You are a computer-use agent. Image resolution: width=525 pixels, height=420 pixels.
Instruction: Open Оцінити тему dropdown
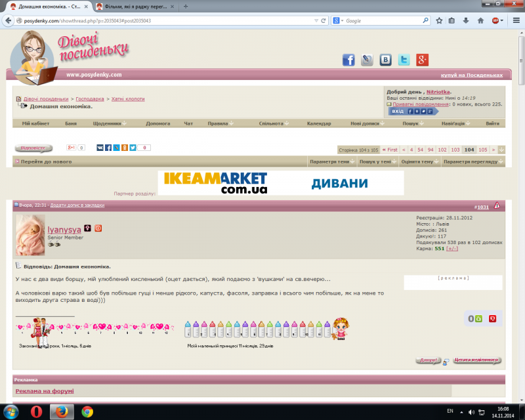(419, 161)
